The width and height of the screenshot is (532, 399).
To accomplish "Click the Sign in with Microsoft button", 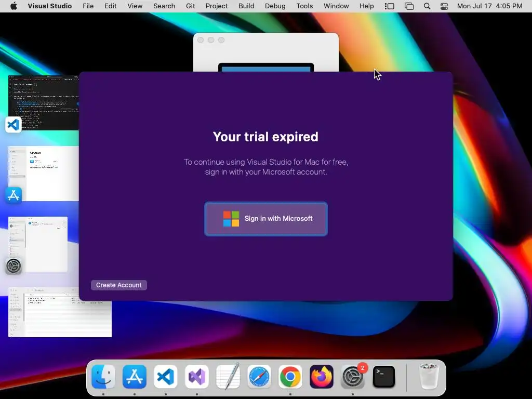I will (266, 219).
